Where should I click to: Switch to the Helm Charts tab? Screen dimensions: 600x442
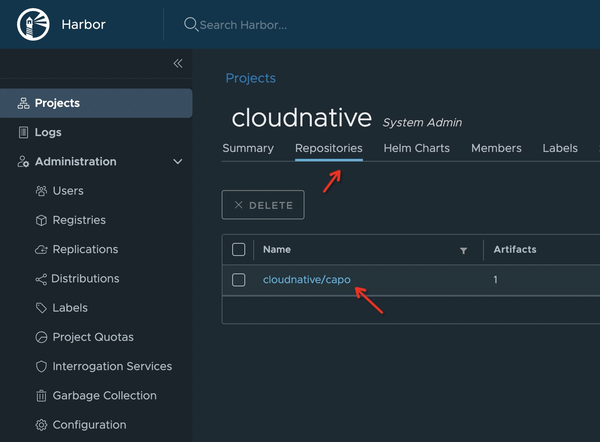pos(416,148)
